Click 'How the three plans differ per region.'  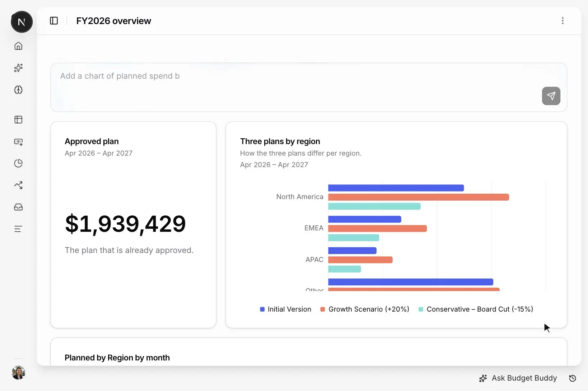click(301, 153)
